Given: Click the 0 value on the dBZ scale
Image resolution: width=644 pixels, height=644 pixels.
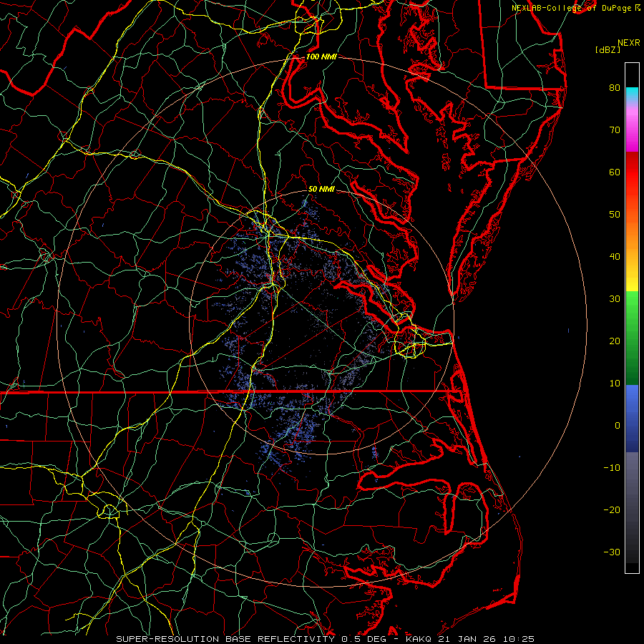Looking at the screenshot, I should pos(618,426).
